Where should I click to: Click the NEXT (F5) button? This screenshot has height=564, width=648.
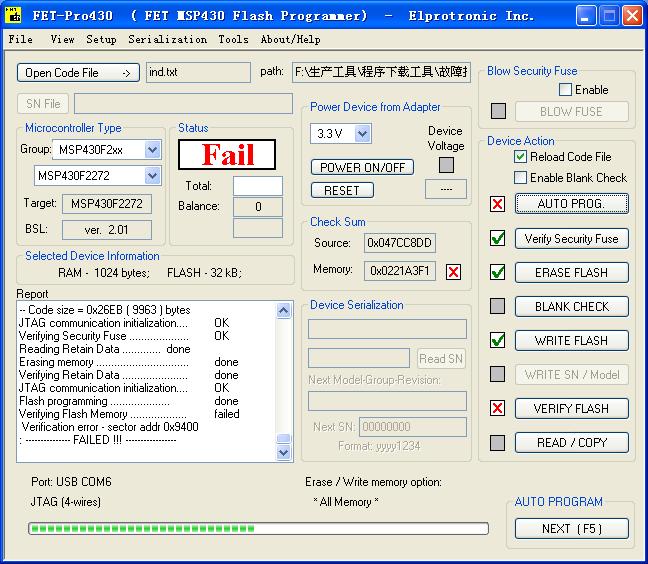pyautogui.click(x=572, y=528)
